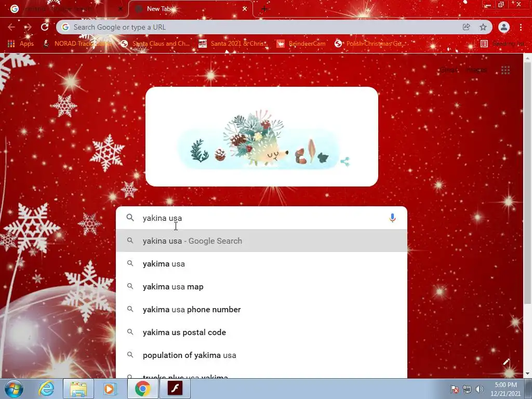The height and width of the screenshot is (399, 532).
Task: Open Flash application in taskbar
Action: (x=175, y=389)
